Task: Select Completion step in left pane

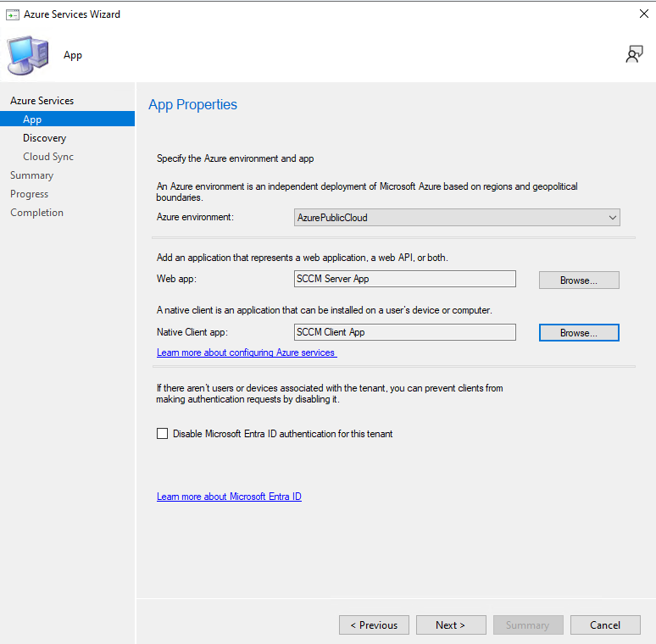Action: 36,213
